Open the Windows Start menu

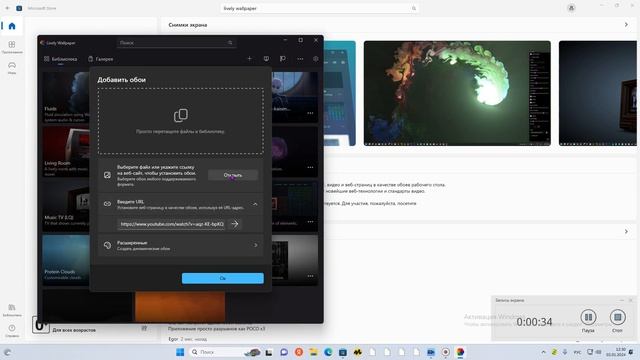[x=180, y=352]
